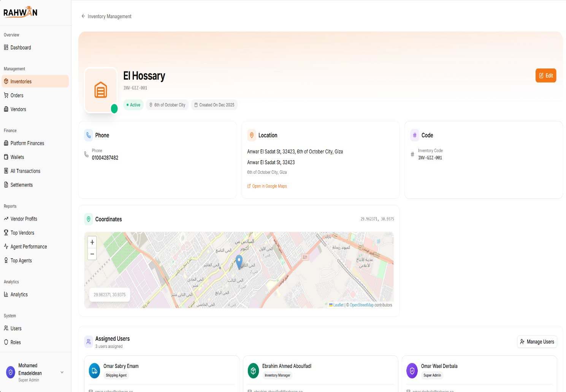Click the Phone card handset icon
The image size is (566, 392).
point(89,135)
